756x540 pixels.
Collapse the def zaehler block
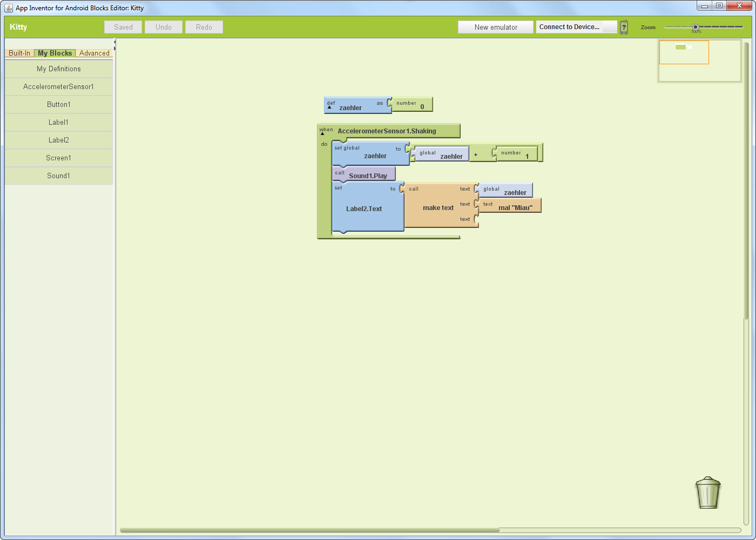click(x=329, y=107)
